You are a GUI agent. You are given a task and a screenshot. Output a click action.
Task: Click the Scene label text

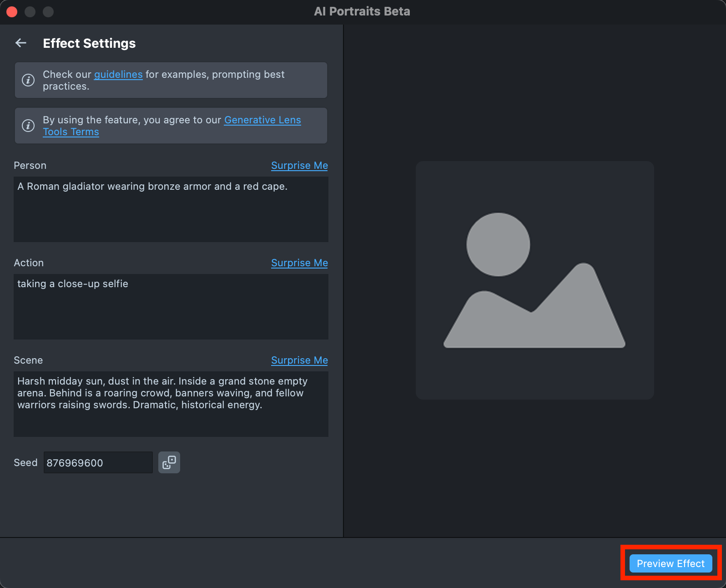(28, 360)
